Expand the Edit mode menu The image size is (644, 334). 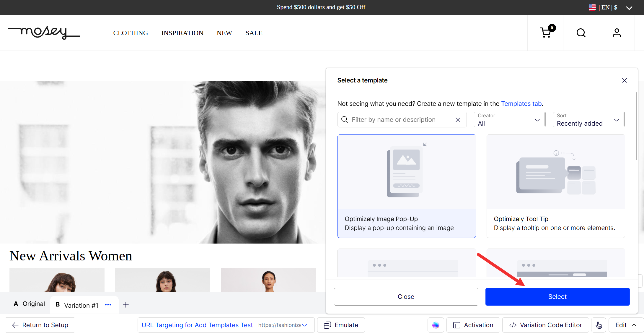tap(625, 325)
